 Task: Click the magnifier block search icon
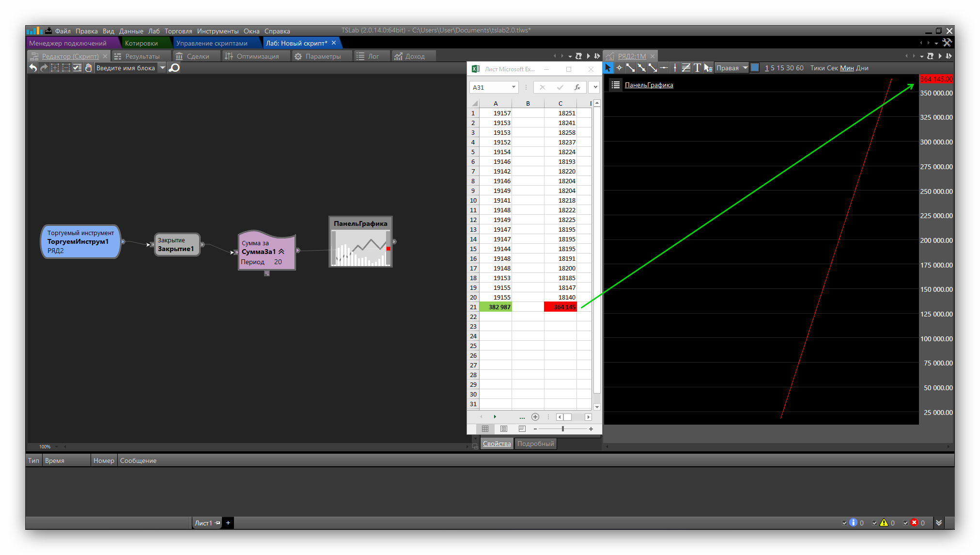click(x=175, y=68)
